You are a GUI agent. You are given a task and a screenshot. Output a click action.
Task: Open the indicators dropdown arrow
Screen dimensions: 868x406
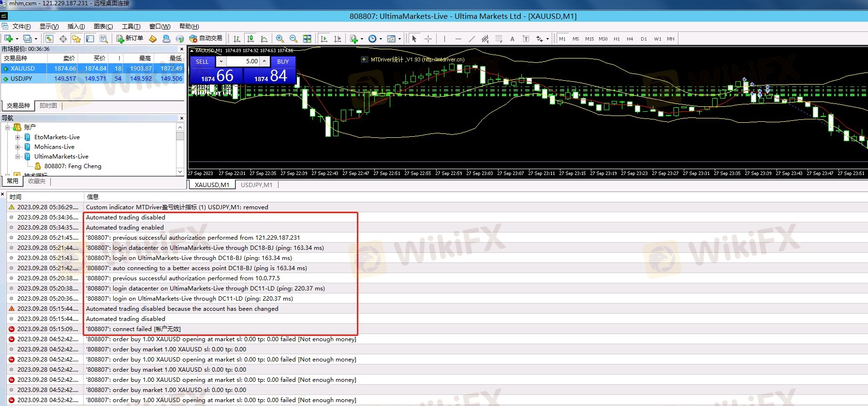[362, 39]
